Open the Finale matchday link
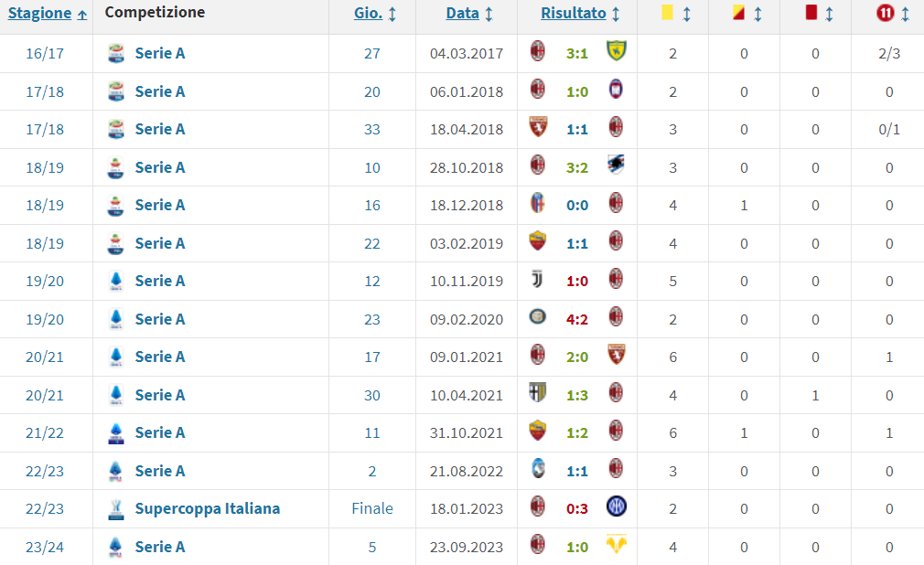Image resolution: width=924 pixels, height=565 pixels. 371,508
